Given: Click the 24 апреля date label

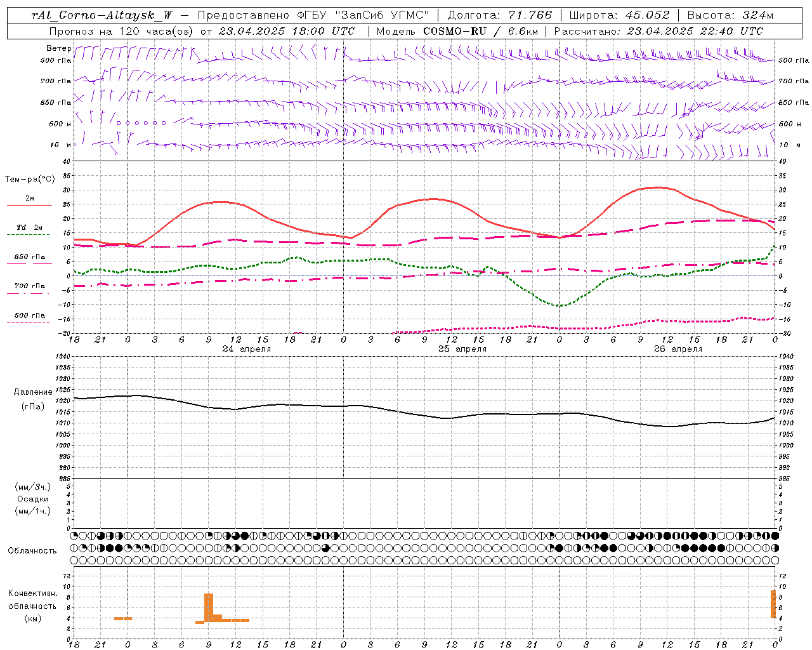Looking at the screenshot, I should coord(246,349).
